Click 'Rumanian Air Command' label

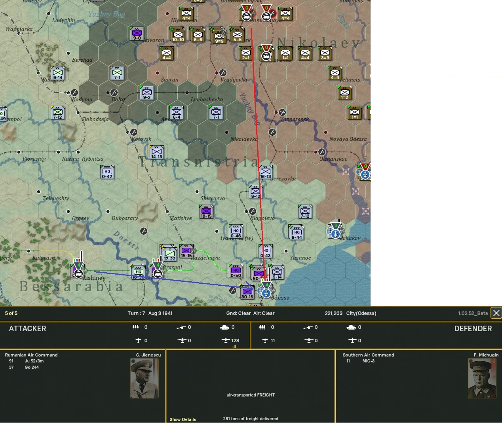(x=31, y=355)
